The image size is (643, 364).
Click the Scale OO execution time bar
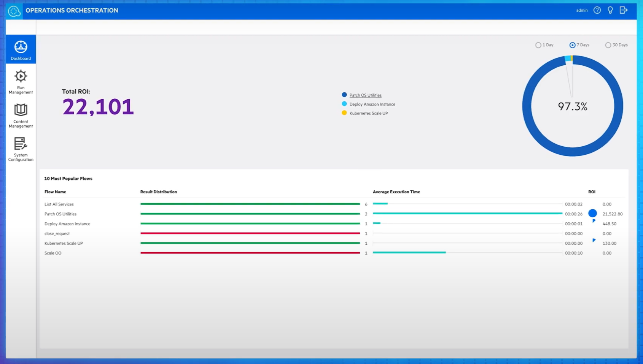tap(409, 252)
